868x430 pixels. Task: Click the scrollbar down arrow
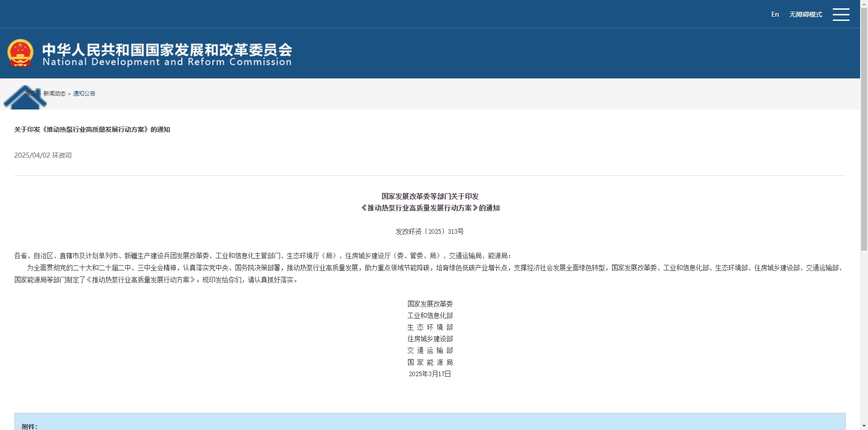(864, 426)
